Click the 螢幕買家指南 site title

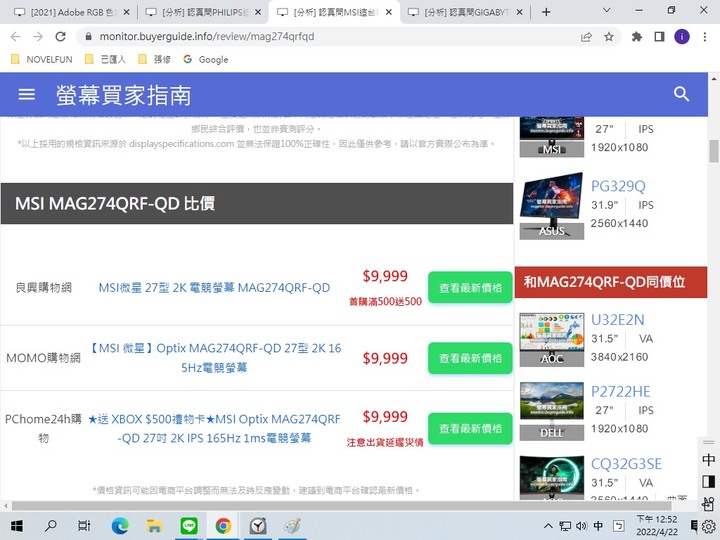click(x=123, y=95)
